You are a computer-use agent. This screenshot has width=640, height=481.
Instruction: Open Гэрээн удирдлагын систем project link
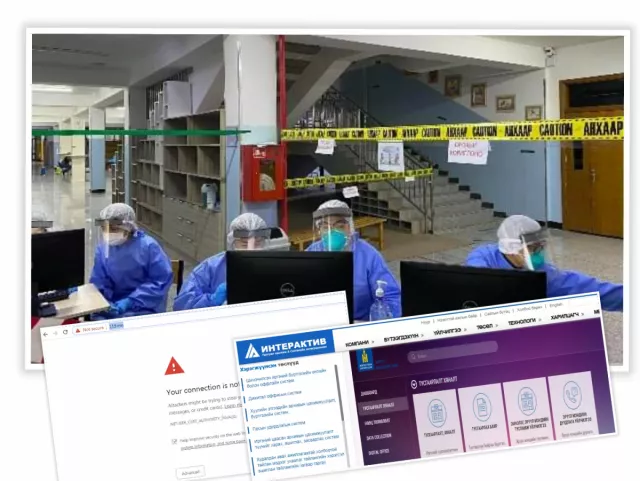(x=278, y=426)
